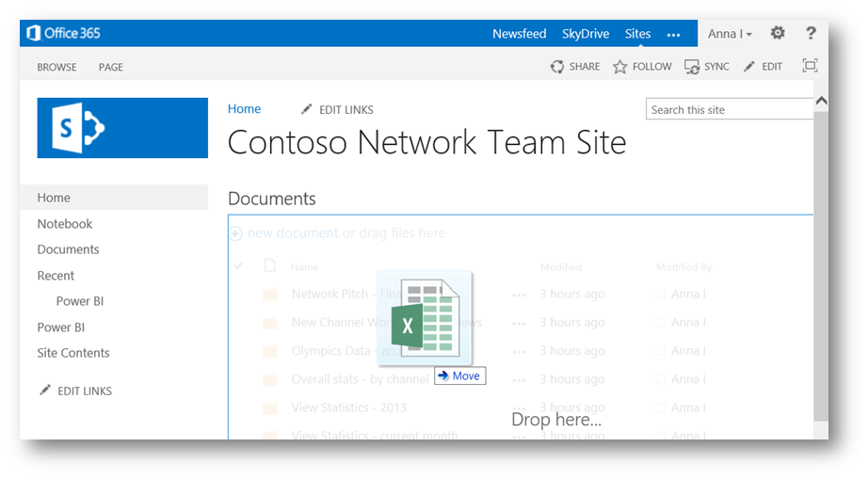This screenshot has height=479, width=868.
Task: Open Notebook in the left navigation
Action: pyautogui.click(x=65, y=223)
